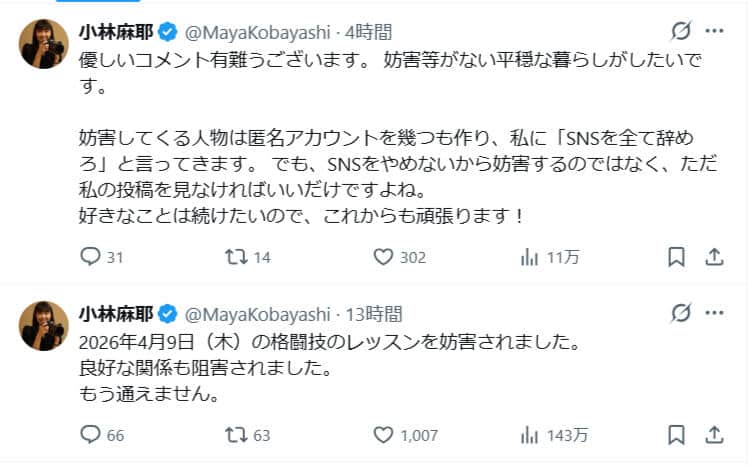Reply to the first tweet with 31 replies
This screenshot has height=465, width=748.
[x=90, y=257]
